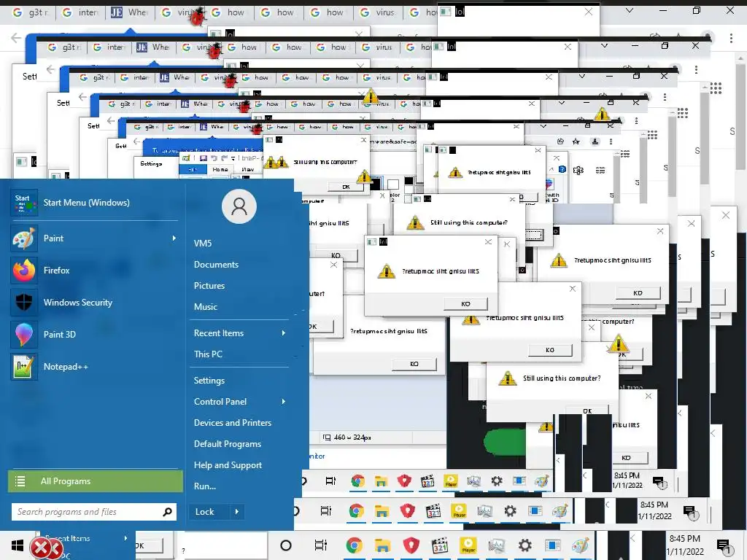The image size is (747, 560).
Task: Open Cortana circle on the bottom taskbar
Action: (x=286, y=545)
